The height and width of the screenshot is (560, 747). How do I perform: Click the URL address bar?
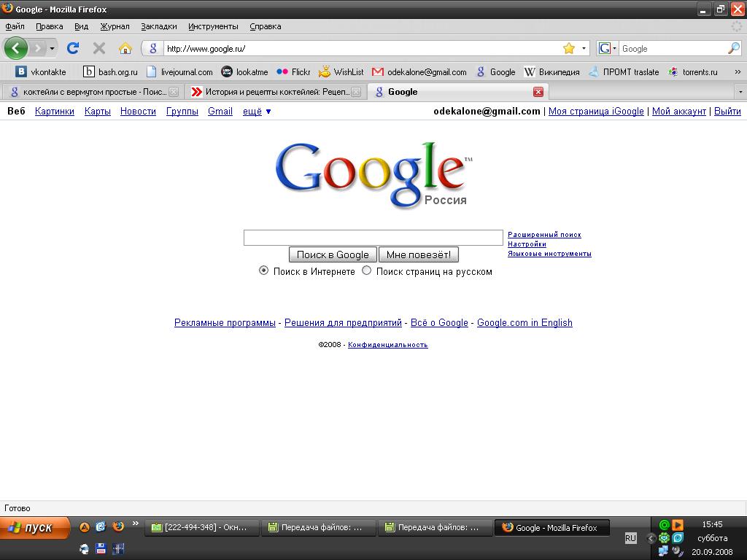click(x=362, y=49)
